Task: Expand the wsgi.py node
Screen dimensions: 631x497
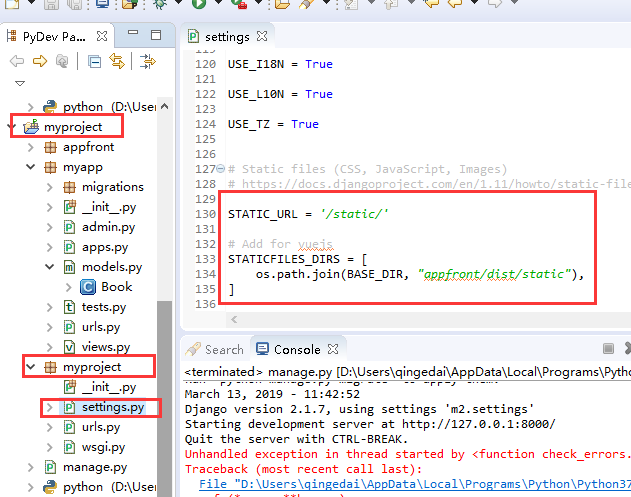Action: [x=49, y=447]
